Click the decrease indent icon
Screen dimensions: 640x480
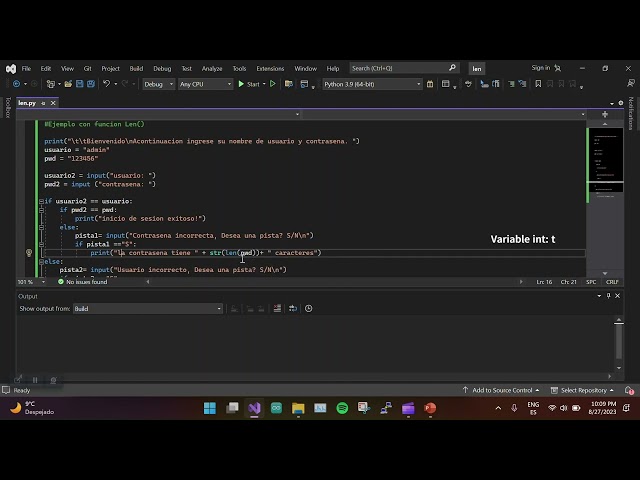click(484, 84)
